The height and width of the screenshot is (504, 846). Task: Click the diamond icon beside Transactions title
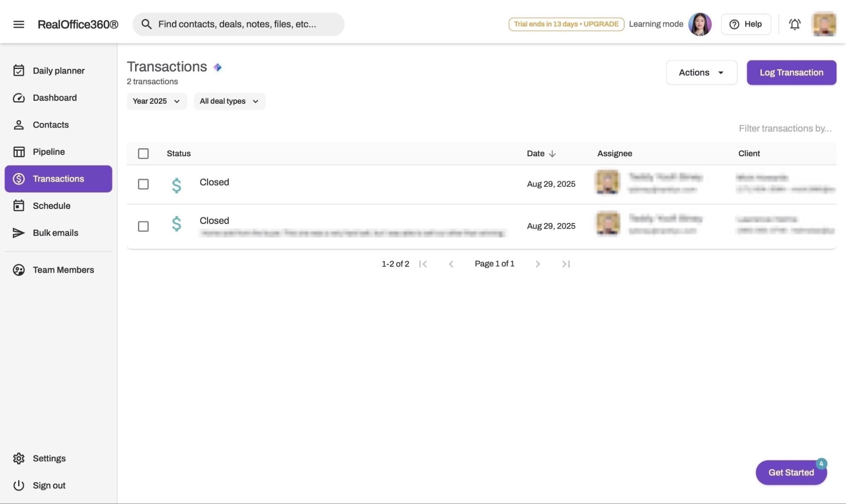click(218, 67)
